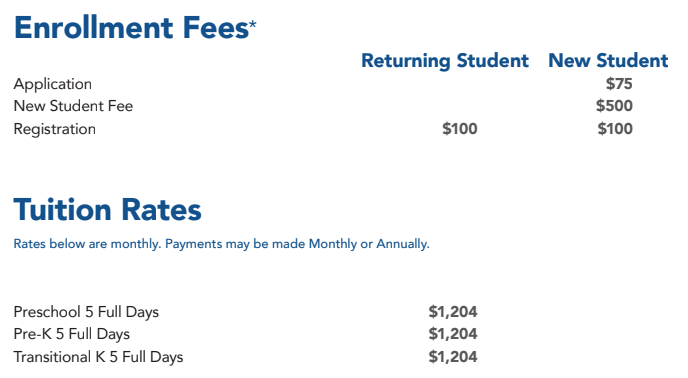
Task: Click the New Student Fee label
Action: tap(73, 106)
